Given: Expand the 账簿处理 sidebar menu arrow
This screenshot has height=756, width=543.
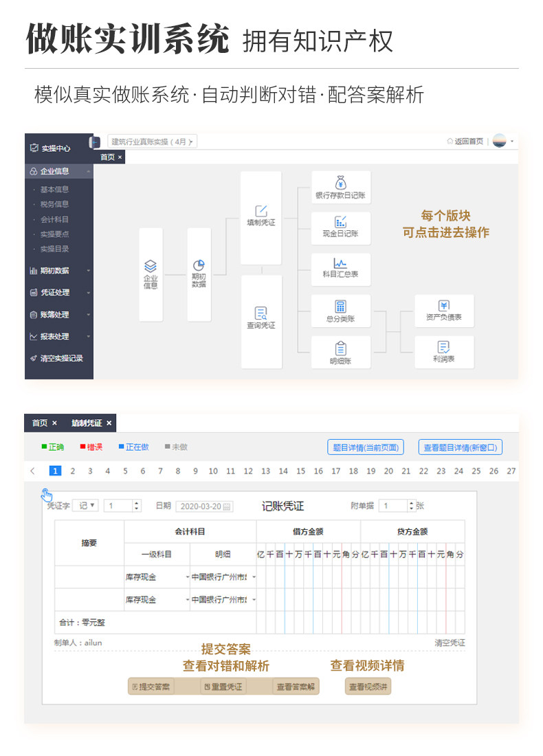Looking at the screenshot, I should (x=89, y=315).
